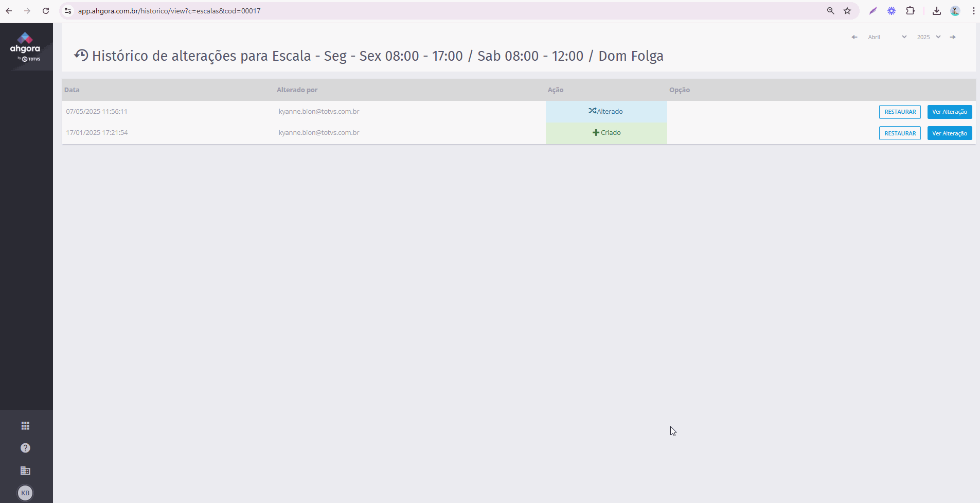Click the purple feather extension icon
This screenshot has width=980, height=503.
873,11
